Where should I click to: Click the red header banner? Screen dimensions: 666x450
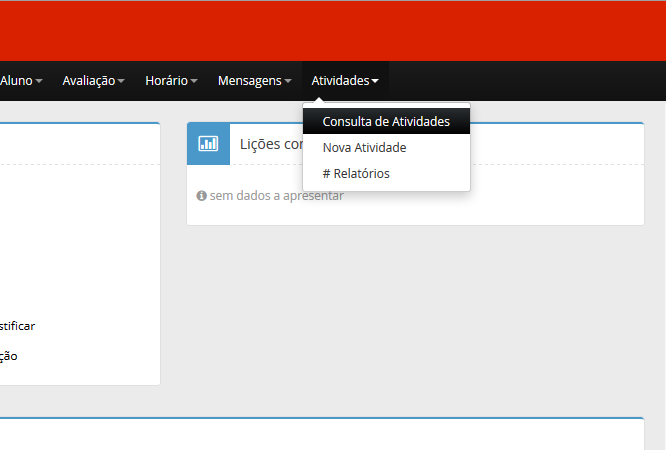pyautogui.click(x=333, y=30)
